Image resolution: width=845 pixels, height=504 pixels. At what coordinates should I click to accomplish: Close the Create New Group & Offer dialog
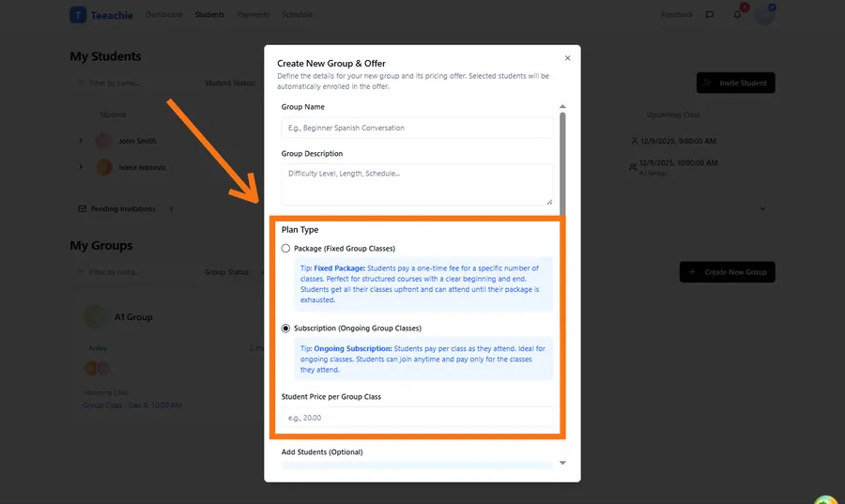tap(567, 58)
